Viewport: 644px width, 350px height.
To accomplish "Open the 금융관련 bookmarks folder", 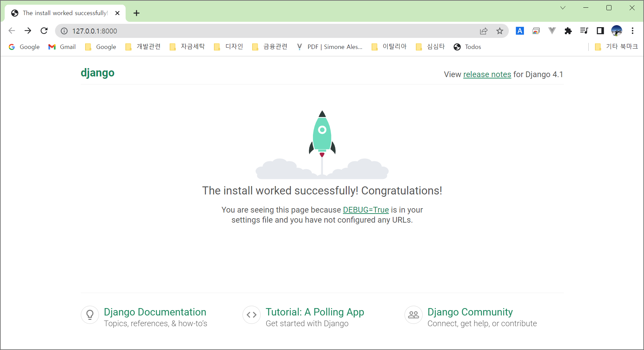I will point(270,47).
